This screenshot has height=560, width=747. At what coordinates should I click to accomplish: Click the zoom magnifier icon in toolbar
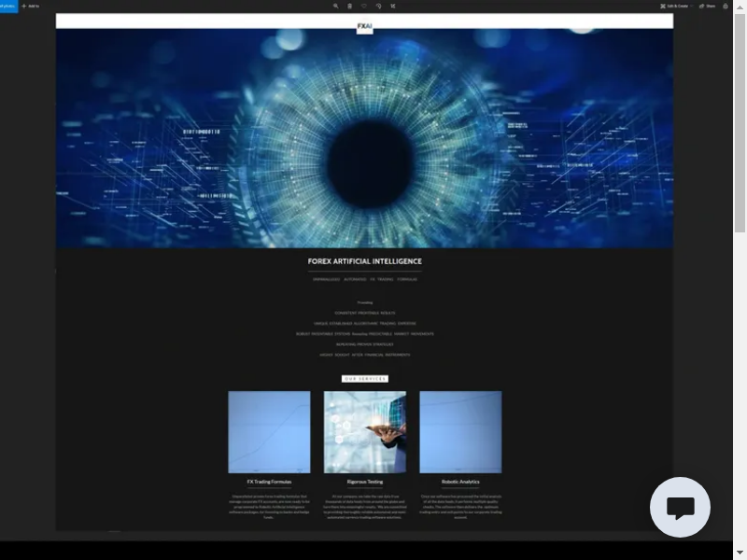pos(336,6)
